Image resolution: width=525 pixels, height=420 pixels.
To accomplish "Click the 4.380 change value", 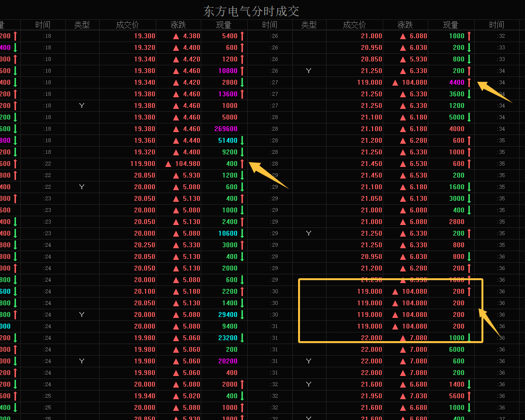I will tap(192, 36).
